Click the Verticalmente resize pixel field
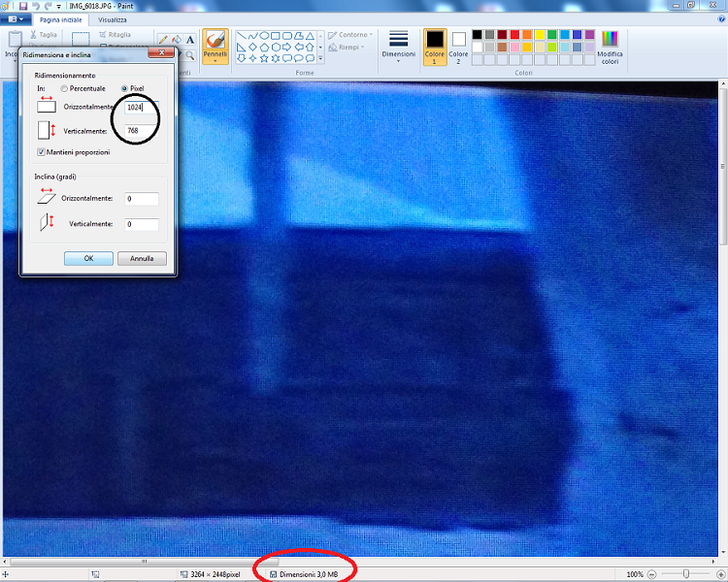This screenshot has width=728, height=582. pos(141,130)
